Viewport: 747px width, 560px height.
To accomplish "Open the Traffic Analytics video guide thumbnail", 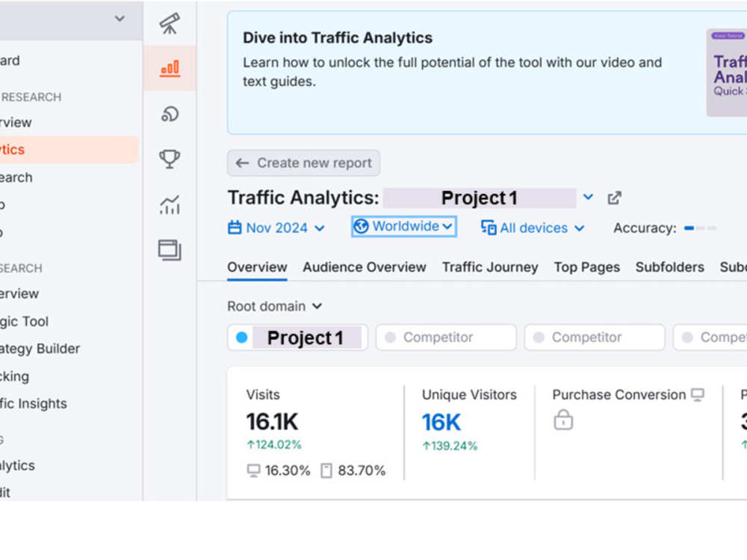I will pyautogui.click(x=727, y=72).
